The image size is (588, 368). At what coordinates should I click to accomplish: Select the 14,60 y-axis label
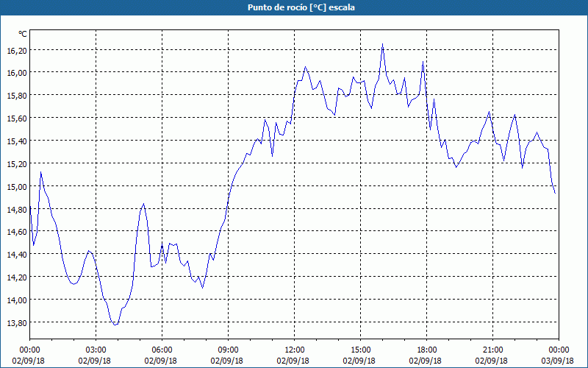(17, 232)
